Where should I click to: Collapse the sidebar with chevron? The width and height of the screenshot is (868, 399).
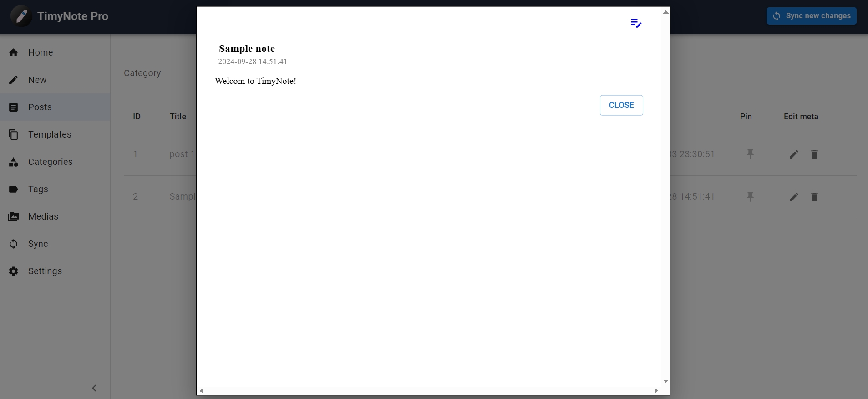[94, 388]
